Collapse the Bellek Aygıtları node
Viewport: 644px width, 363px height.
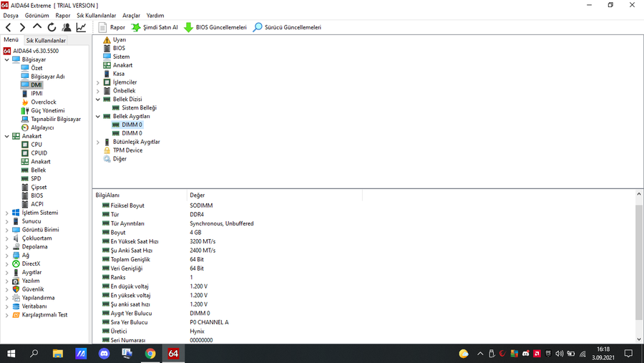point(98,116)
